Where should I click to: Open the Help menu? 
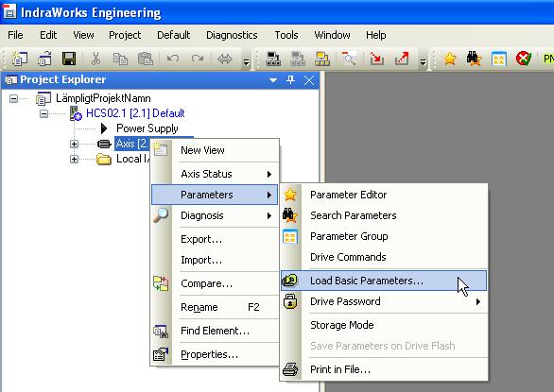click(376, 35)
